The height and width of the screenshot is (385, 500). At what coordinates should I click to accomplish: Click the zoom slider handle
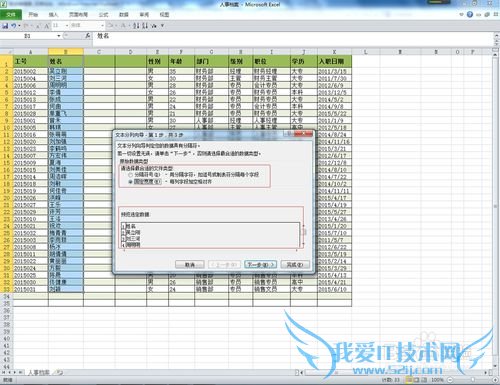(473, 380)
